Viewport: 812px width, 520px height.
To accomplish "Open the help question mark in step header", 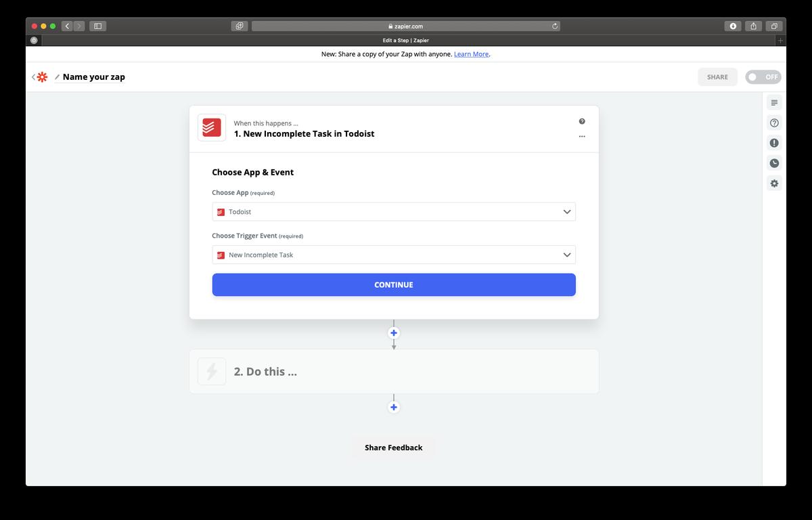I will (582, 121).
